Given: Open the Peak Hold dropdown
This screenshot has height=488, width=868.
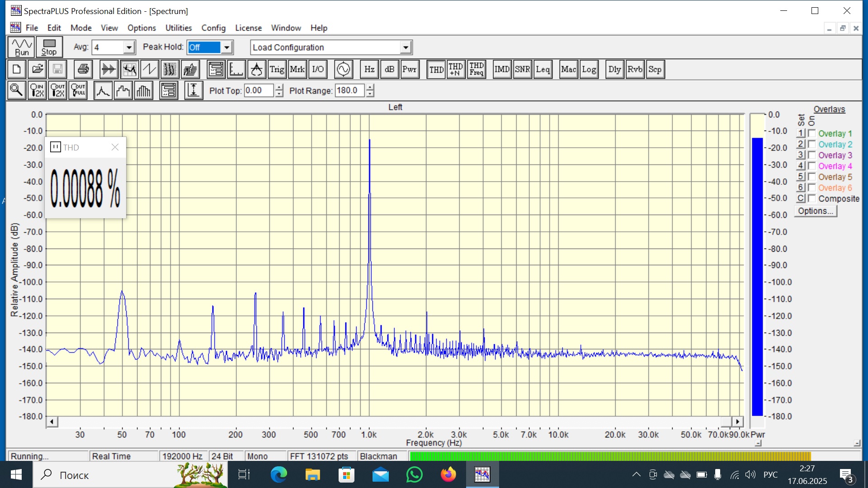Looking at the screenshot, I should pyautogui.click(x=227, y=47).
